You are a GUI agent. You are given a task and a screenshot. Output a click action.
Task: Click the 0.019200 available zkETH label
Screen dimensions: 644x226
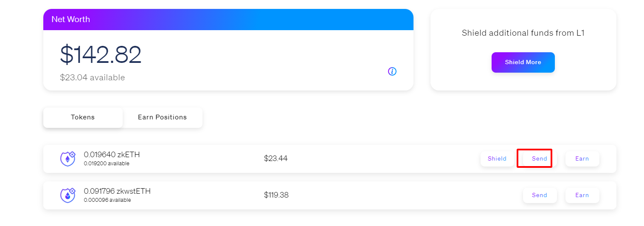(x=107, y=164)
